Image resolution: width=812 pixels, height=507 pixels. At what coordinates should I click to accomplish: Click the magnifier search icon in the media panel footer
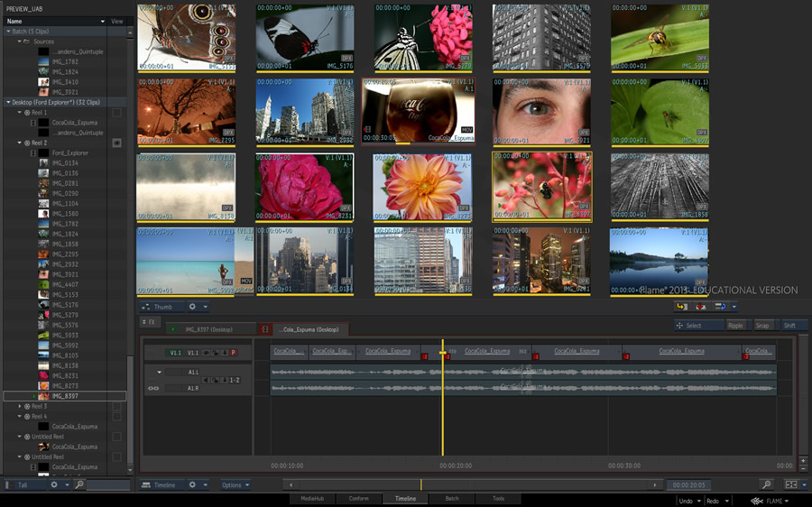click(x=78, y=485)
